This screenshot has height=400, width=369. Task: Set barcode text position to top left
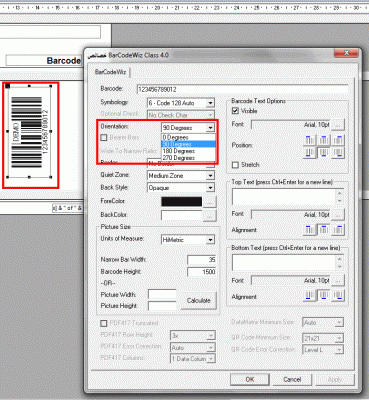coord(310,140)
